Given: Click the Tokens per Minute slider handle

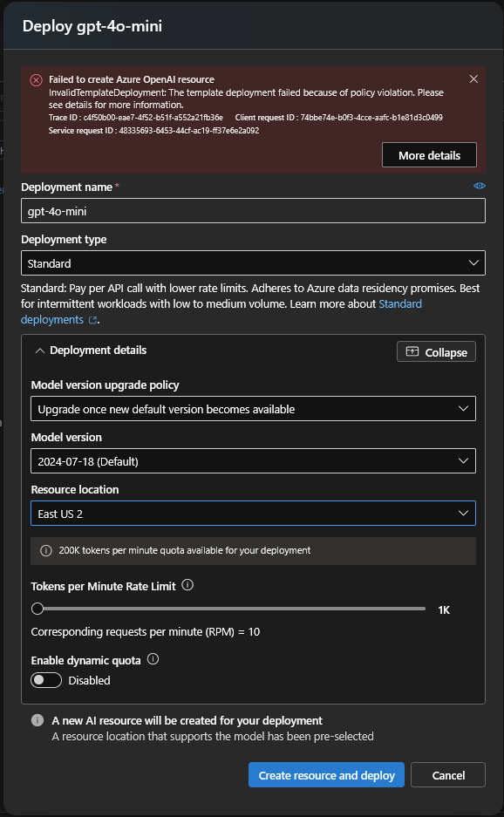Looking at the screenshot, I should (x=37, y=609).
